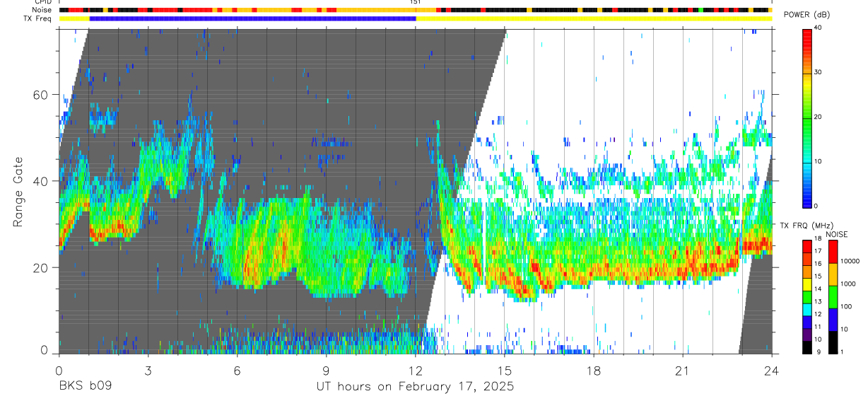Click the '9' tick on the UT hours axis

tap(326, 371)
